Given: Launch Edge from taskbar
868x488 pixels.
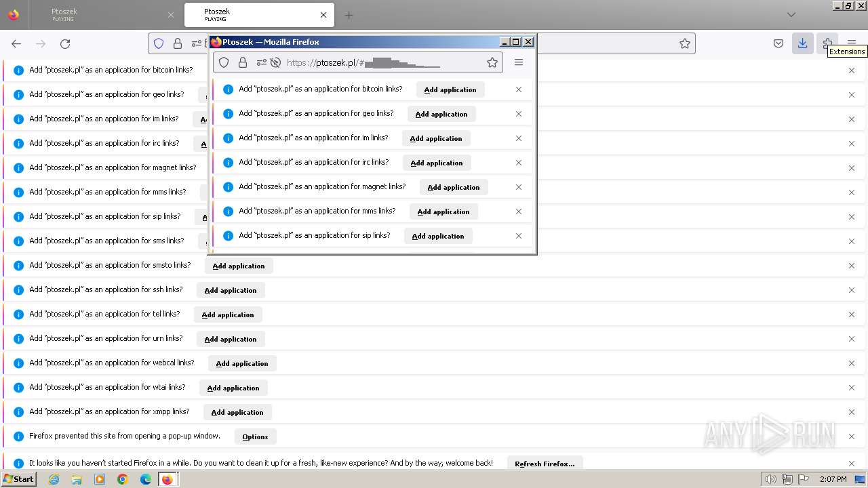Looking at the screenshot, I should pyautogui.click(x=146, y=479).
